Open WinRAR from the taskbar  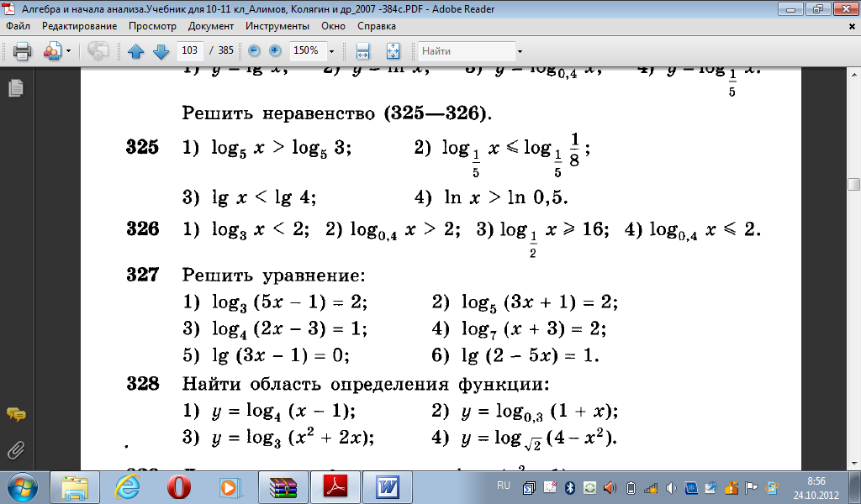coord(283,487)
